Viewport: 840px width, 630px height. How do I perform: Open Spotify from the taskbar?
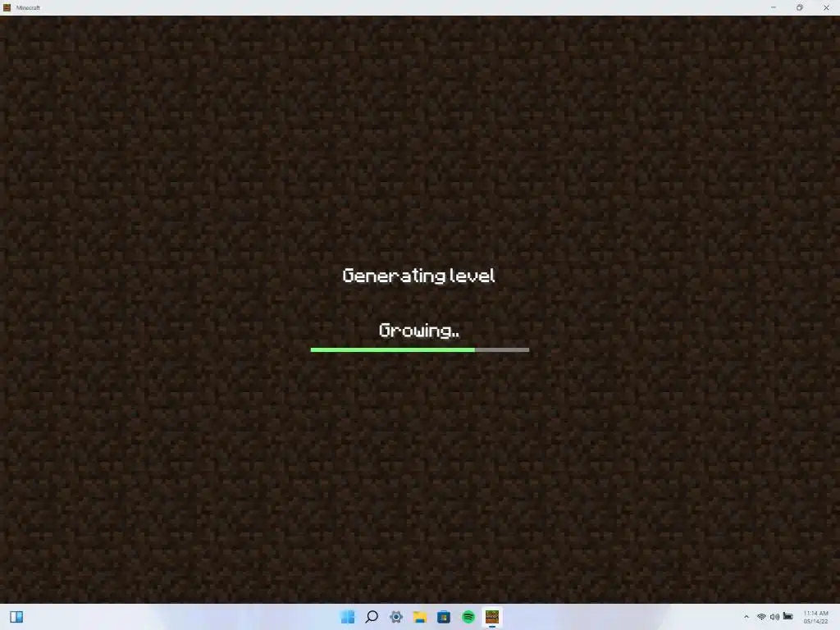click(468, 617)
